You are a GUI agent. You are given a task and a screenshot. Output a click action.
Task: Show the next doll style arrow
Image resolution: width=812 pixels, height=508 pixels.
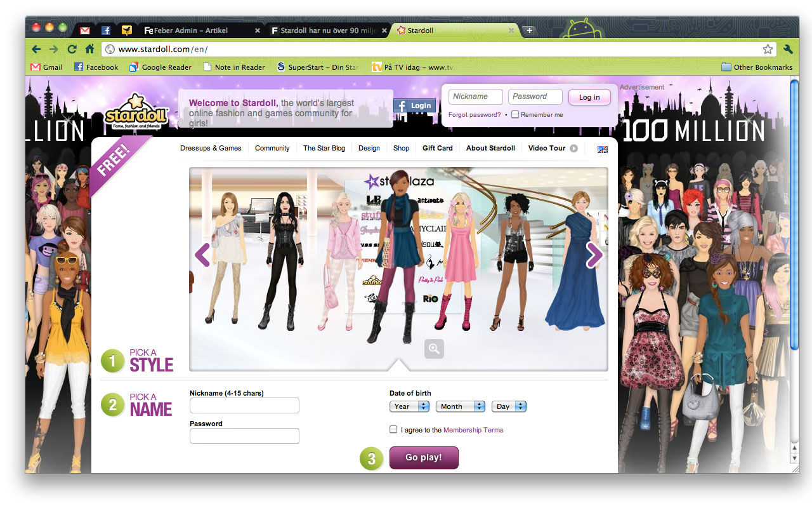click(594, 255)
